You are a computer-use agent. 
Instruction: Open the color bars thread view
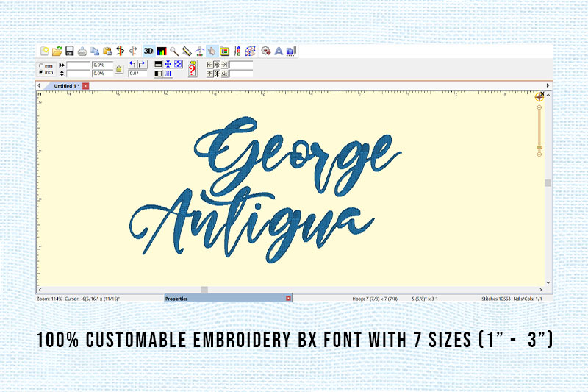pos(162,51)
